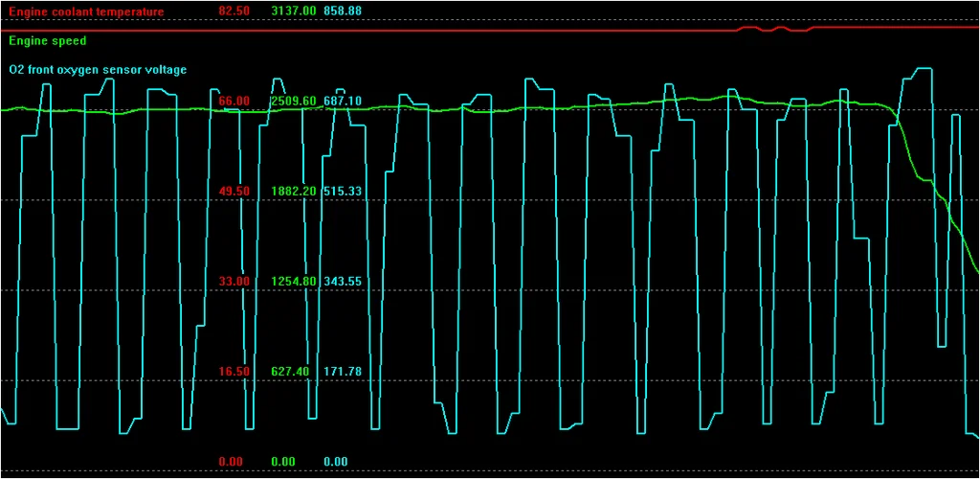Image resolution: width=980 pixels, height=479 pixels.
Task: Click the red axis value 33.00
Action: pyautogui.click(x=234, y=282)
